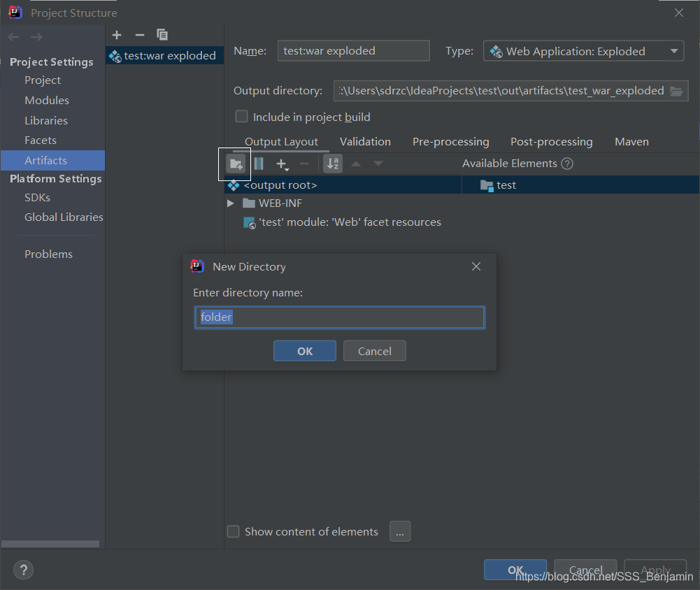Expand the WEB-INF folder node

coord(230,203)
